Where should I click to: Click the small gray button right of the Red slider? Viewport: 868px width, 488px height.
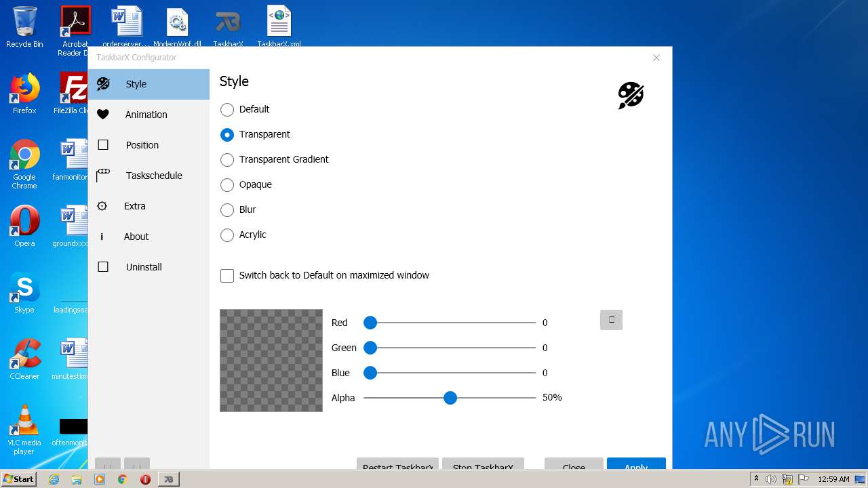click(x=611, y=320)
